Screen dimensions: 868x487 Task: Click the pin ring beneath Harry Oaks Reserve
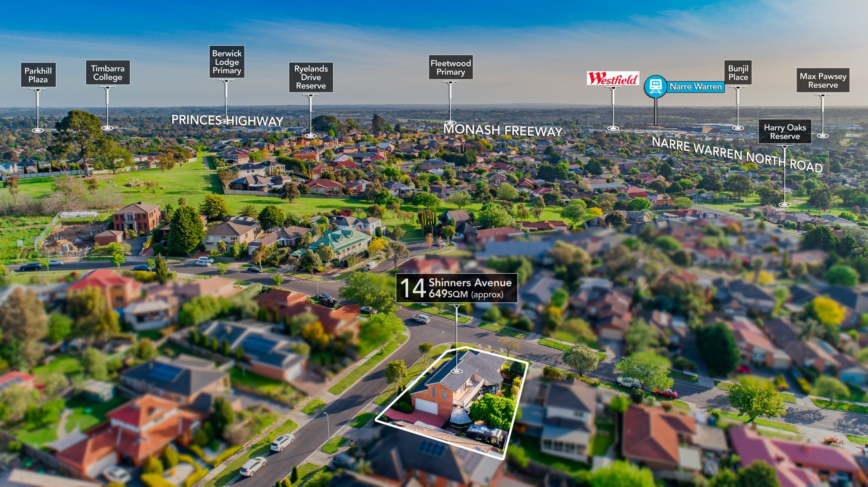click(x=784, y=205)
